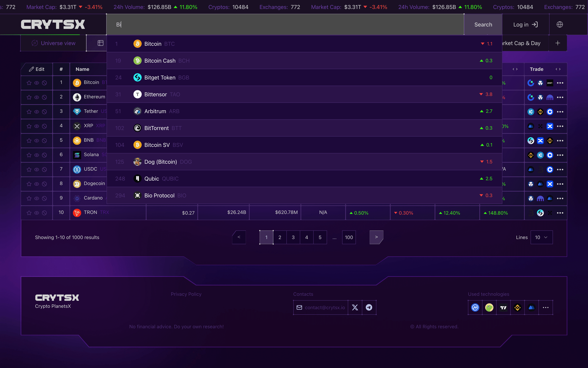Toggle visibility eye for USDC row
The image size is (588, 368).
click(x=36, y=170)
